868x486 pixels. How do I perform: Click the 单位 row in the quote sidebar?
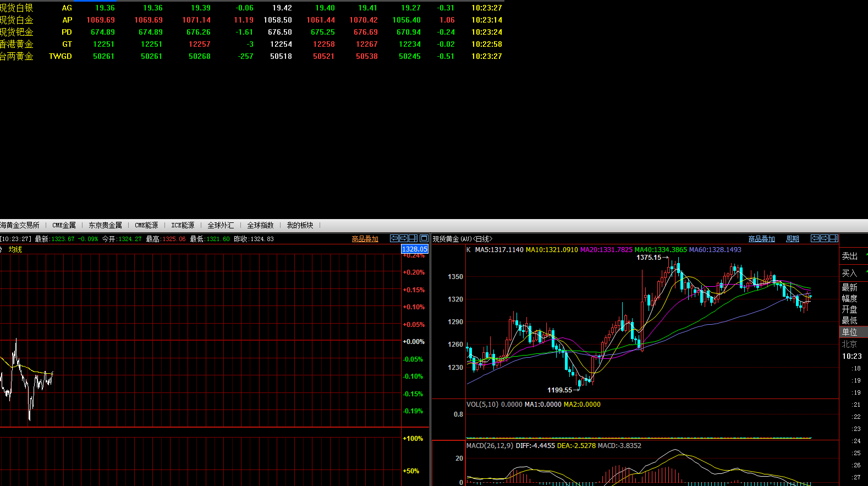[x=850, y=332]
